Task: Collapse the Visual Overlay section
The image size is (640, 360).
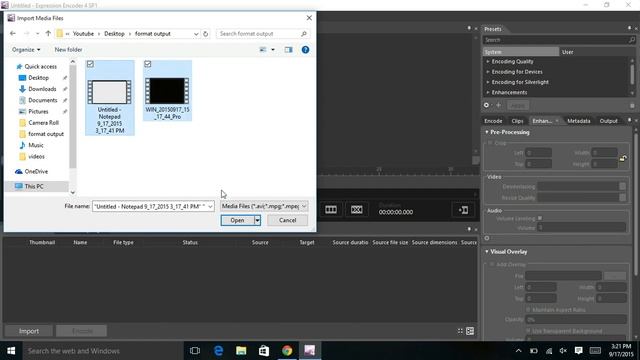Action: point(487,252)
